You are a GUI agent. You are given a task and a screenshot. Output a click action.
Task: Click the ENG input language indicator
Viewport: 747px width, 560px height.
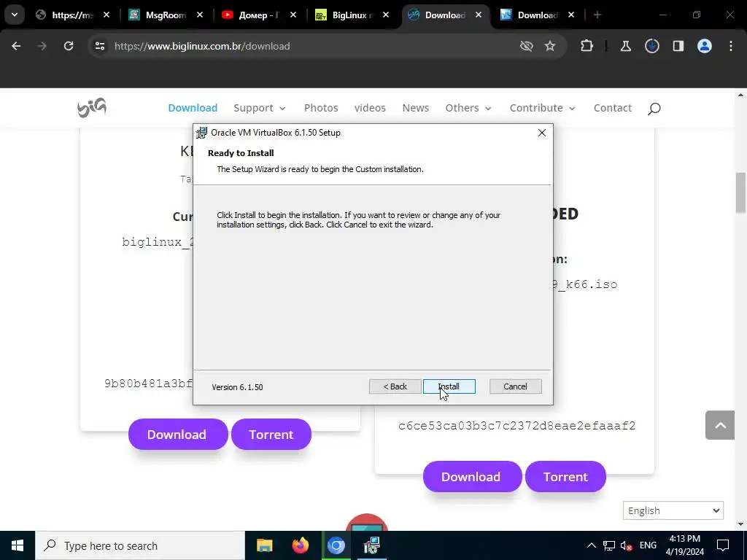click(x=648, y=545)
